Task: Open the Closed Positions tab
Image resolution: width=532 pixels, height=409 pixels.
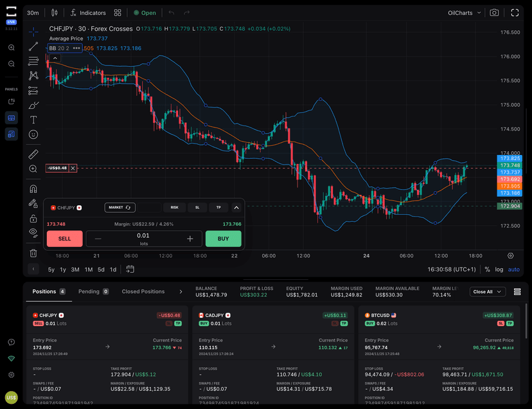Action: coord(143,291)
